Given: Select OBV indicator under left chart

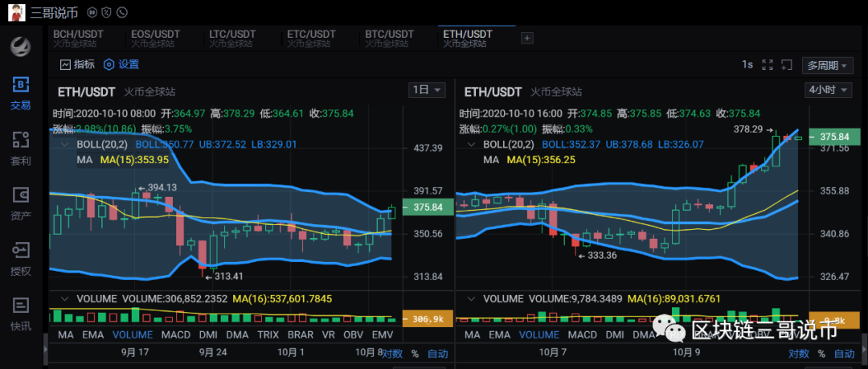Looking at the screenshot, I should (x=353, y=334).
